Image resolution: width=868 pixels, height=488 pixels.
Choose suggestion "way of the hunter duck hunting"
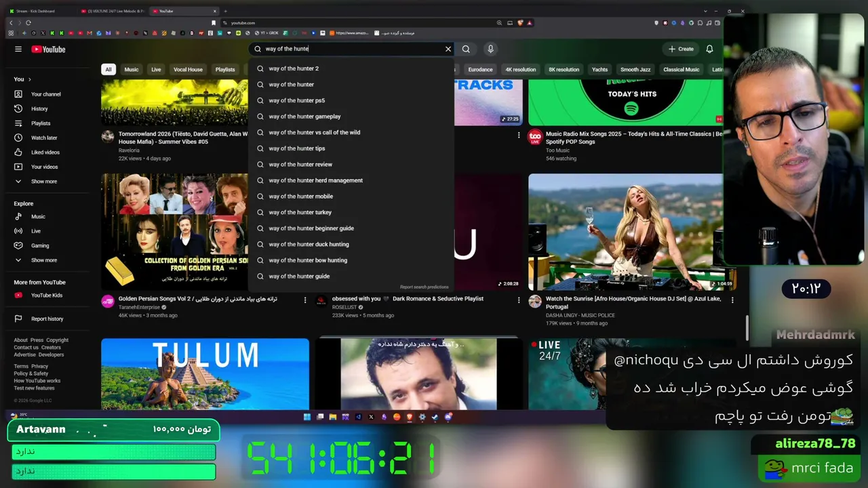pos(351,244)
